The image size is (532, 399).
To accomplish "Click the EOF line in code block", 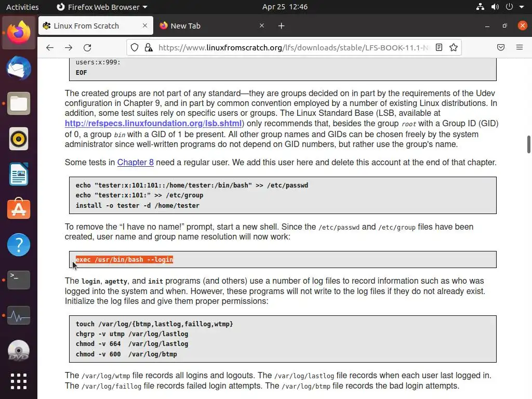I will pos(81,73).
